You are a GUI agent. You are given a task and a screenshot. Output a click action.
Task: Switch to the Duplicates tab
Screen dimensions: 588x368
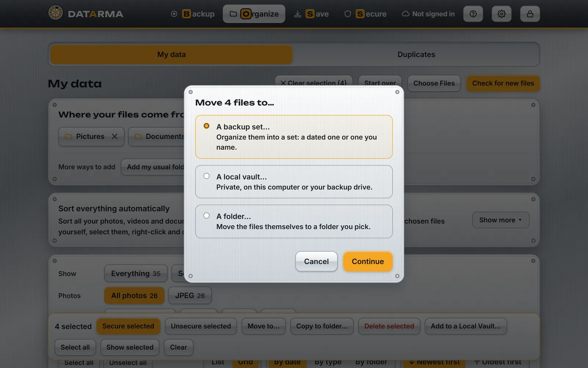click(416, 54)
